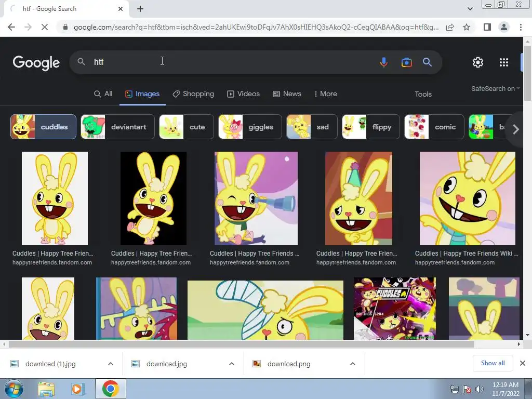The image size is (532, 399).
Task: Switch to the All results tab
Action: point(103,94)
